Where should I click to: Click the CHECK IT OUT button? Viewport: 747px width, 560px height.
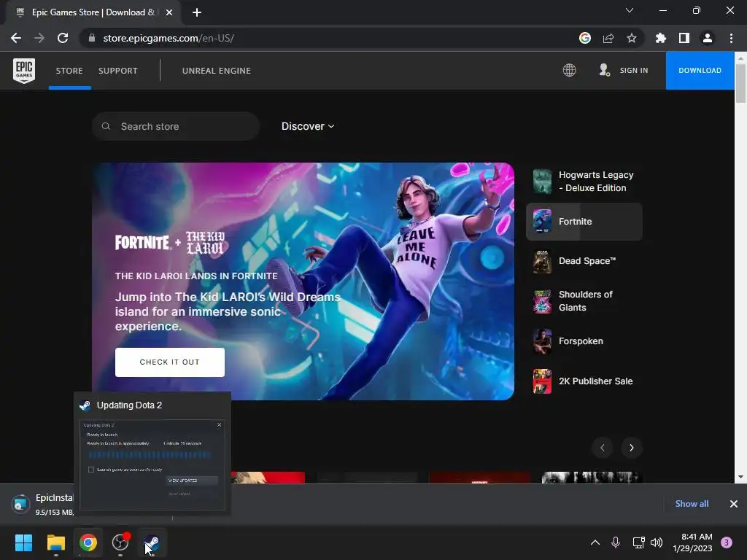point(169,362)
